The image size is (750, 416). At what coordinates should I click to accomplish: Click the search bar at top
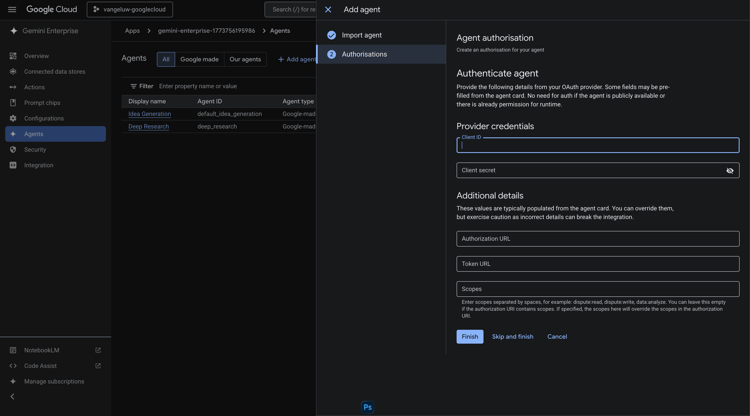290,10
